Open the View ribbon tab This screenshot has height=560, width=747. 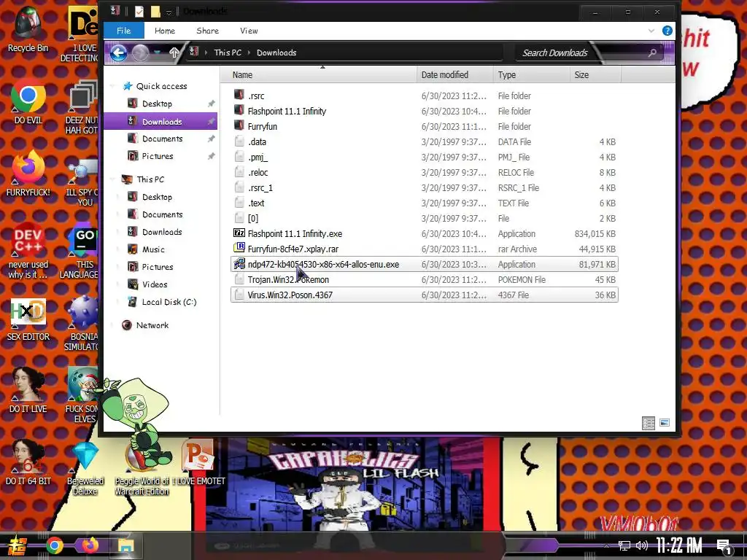249,31
